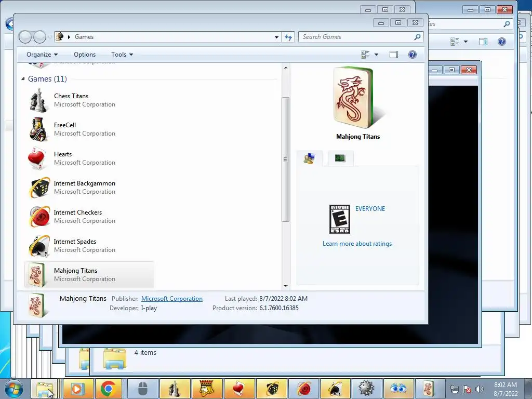The width and height of the screenshot is (532, 399).
Task: Click the EVERYONE rating link
Action: click(x=370, y=209)
